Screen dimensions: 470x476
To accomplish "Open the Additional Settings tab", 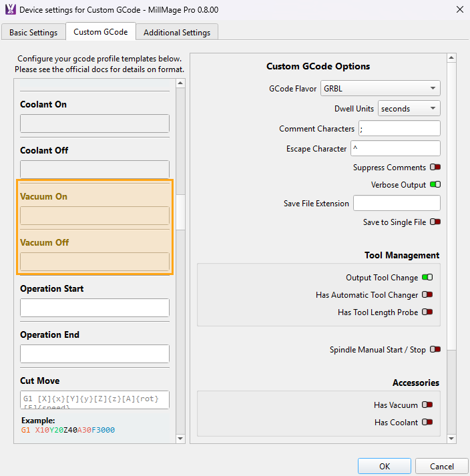I will coord(177,32).
